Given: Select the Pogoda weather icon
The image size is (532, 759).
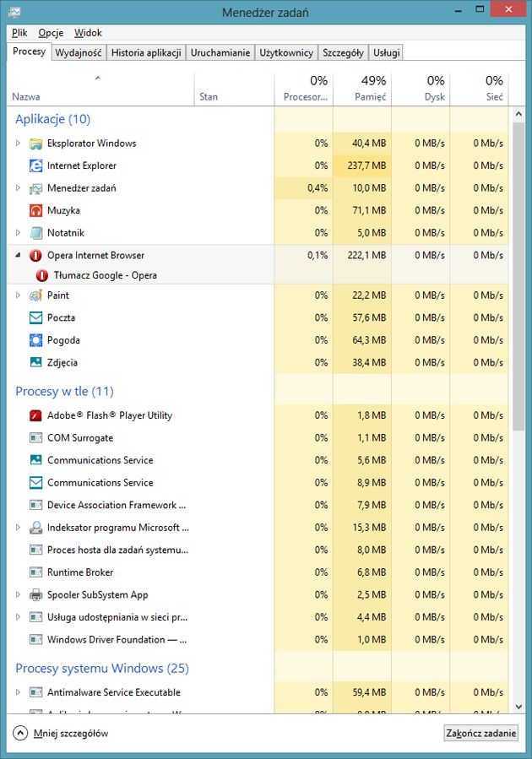Looking at the screenshot, I should (x=35, y=339).
